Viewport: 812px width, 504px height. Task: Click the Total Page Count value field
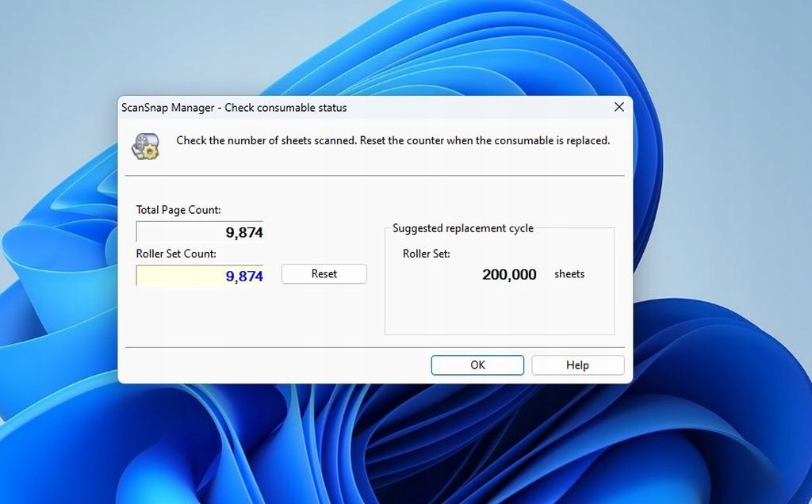click(200, 232)
